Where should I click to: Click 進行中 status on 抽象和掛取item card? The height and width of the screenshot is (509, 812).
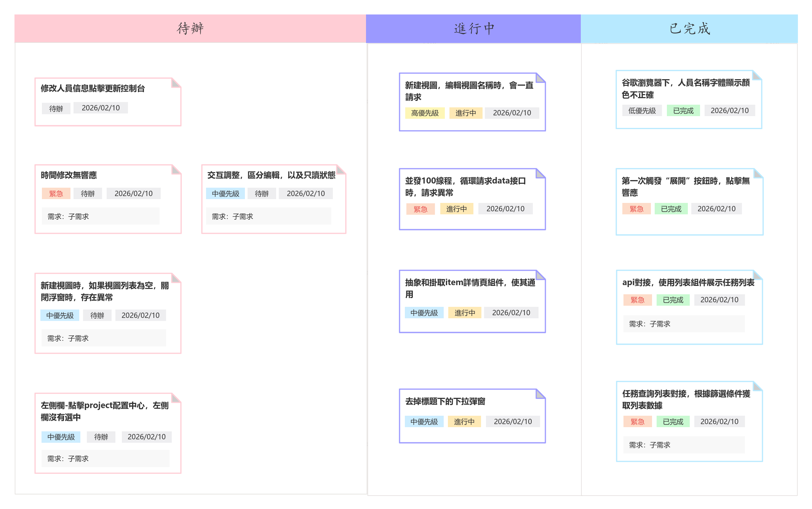pos(465,313)
